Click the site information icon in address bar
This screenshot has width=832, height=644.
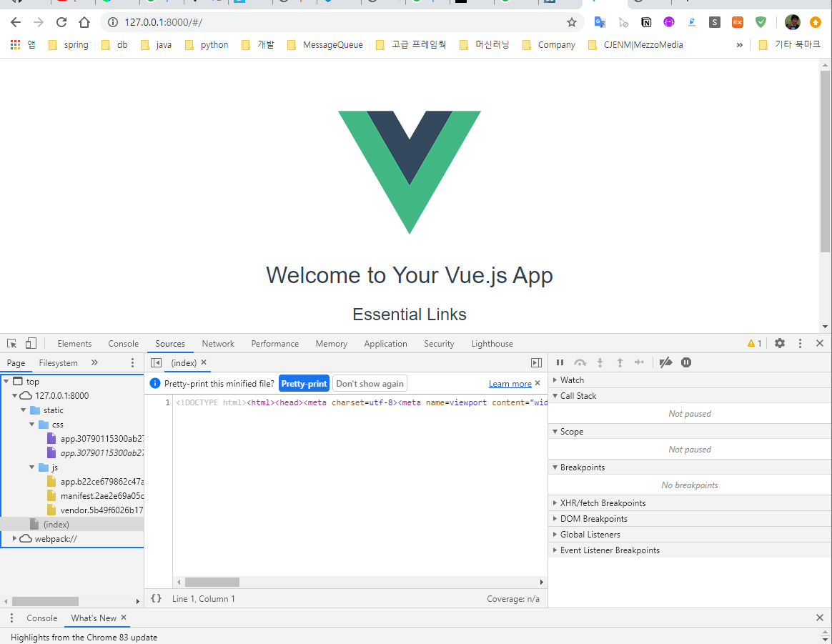[112, 22]
